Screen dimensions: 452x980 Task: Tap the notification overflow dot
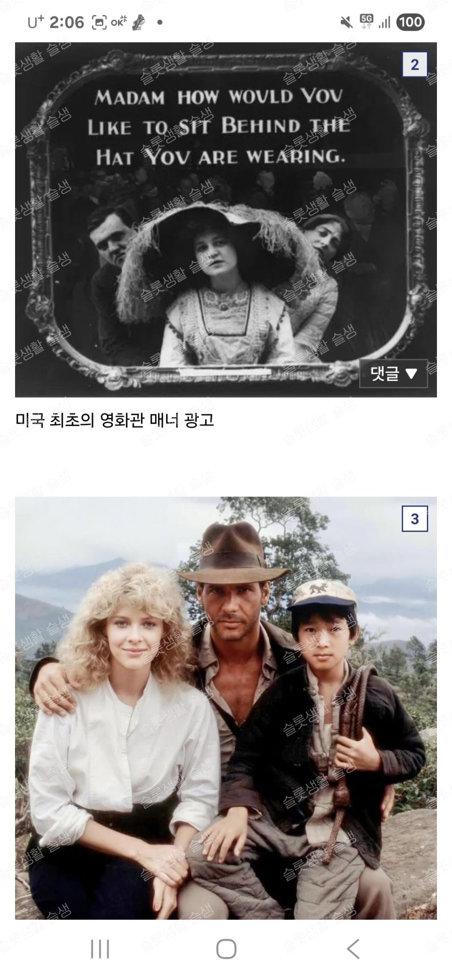(x=160, y=22)
